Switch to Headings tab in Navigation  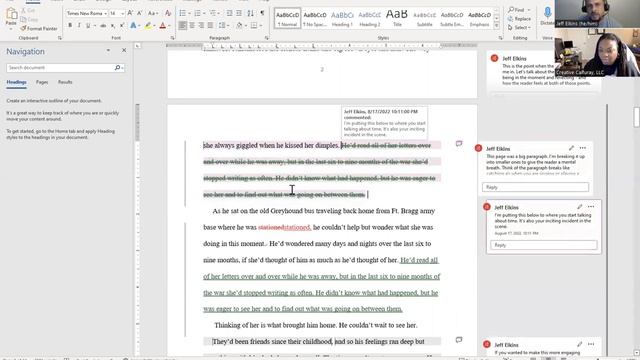[x=16, y=82]
